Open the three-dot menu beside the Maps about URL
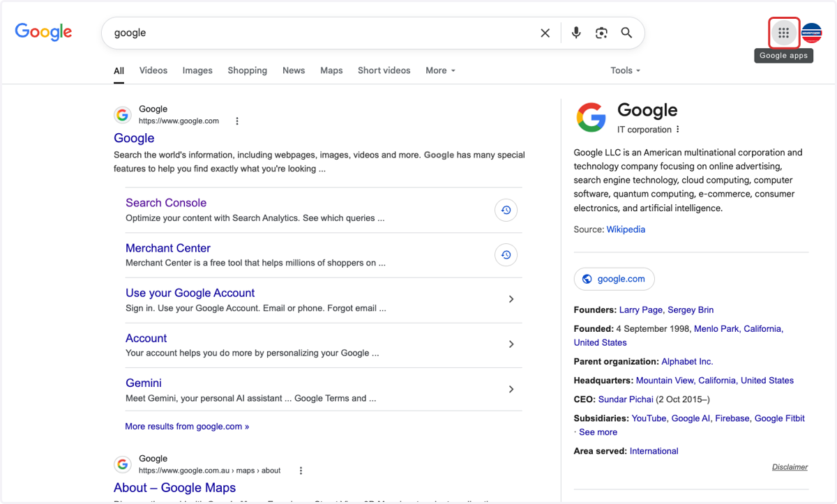The image size is (837, 504). [301, 471]
